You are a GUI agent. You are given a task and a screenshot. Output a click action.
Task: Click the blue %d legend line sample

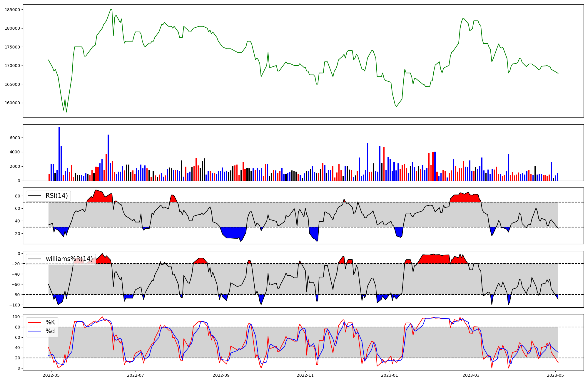(x=34, y=331)
